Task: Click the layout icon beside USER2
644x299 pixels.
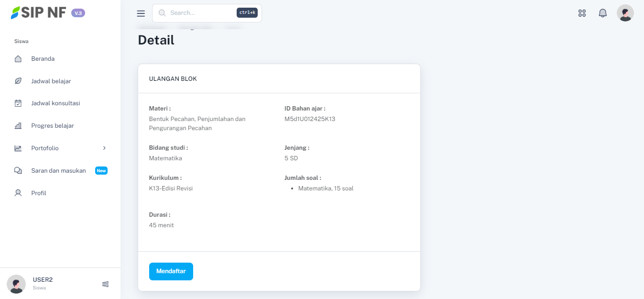Action: [x=106, y=284]
